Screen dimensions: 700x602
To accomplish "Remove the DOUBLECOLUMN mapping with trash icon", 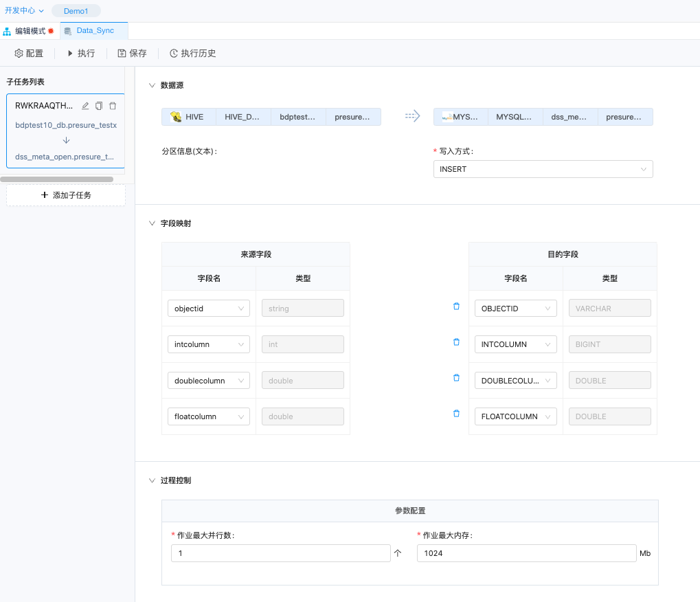I will (x=456, y=378).
